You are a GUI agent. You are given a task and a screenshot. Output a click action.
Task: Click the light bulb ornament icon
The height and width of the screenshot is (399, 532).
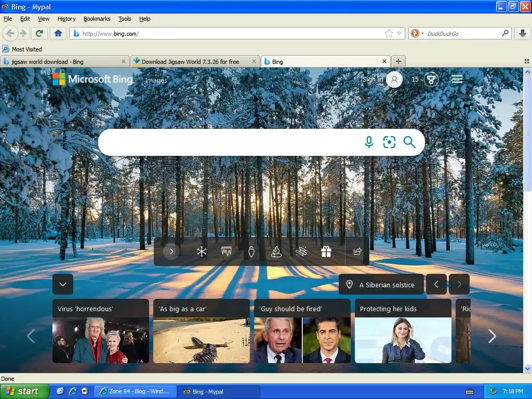[251, 251]
